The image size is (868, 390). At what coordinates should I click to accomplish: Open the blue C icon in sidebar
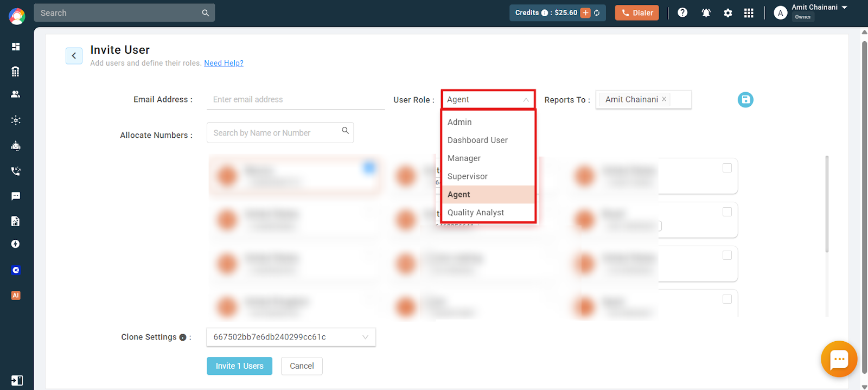pos(16,270)
